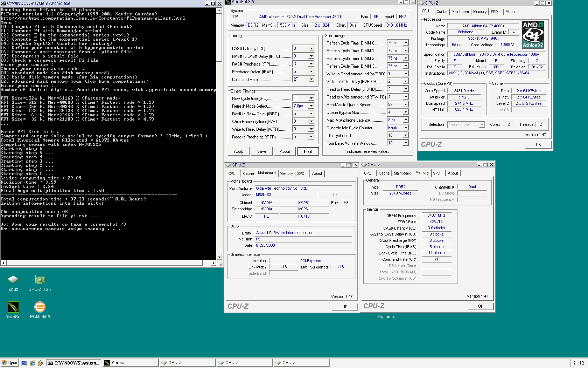Expand Command Rate dropdown
Image resolution: width=588 pixels, height=368 pixels.
(x=311, y=79)
